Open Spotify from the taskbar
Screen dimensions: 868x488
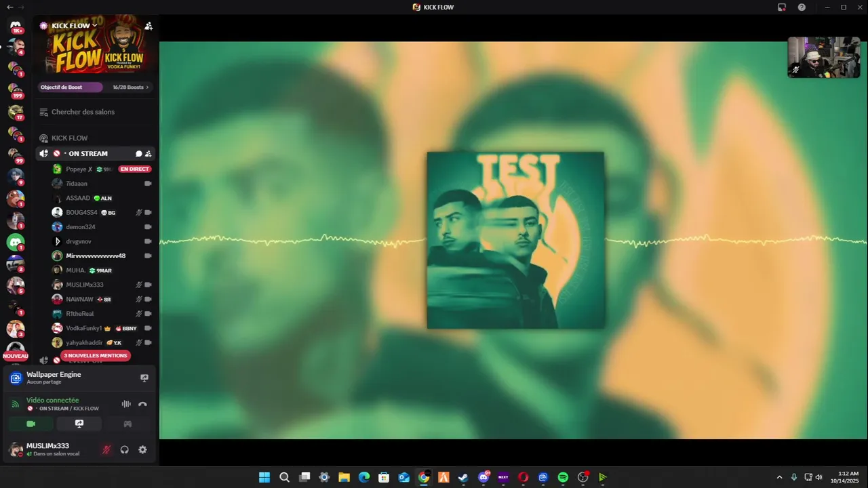(563, 477)
